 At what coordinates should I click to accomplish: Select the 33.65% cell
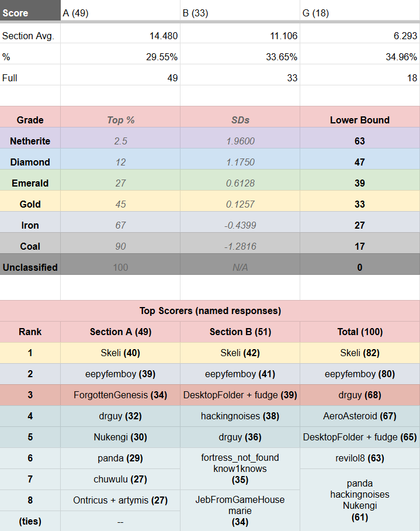click(240, 54)
